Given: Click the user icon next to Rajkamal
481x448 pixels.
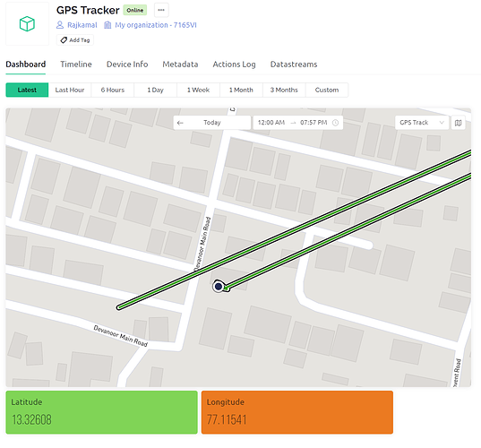Looking at the screenshot, I should click(60, 25).
